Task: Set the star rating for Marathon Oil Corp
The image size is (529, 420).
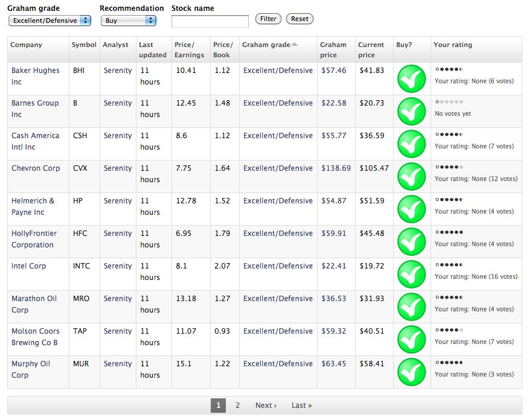Action: coord(449,297)
